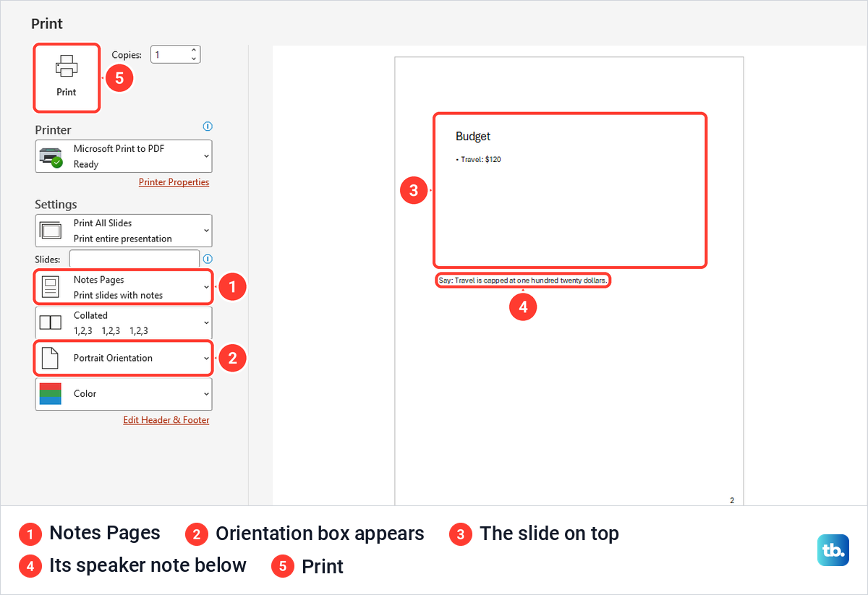Viewport: 868px width, 595px height.
Task: Click the Portrait Orientation page icon
Action: [51, 358]
